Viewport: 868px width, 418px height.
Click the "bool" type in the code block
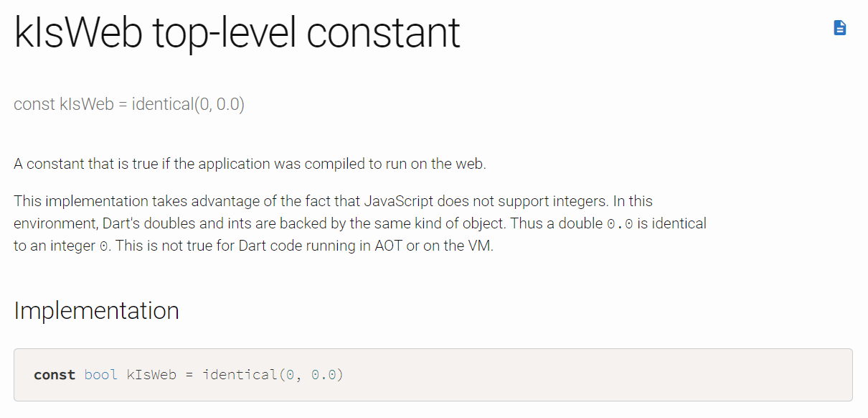pos(100,375)
